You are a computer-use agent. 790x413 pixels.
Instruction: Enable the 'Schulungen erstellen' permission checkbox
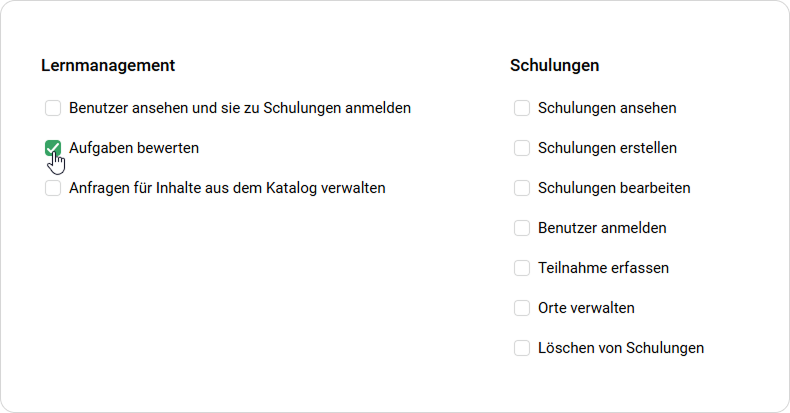[522, 148]
